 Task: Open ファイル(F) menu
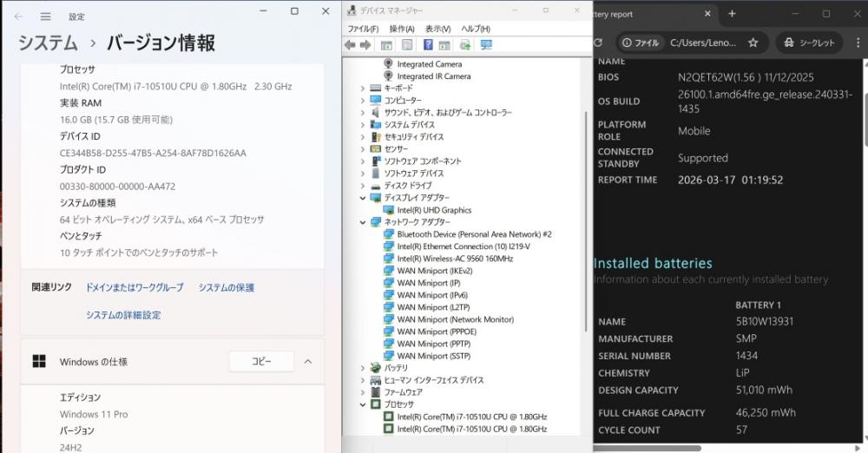(x=363, y=29)
